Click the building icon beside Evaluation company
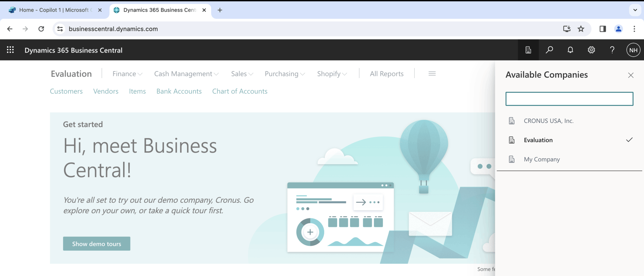Viewport: 644px width, 276px height. click(512, 140)
